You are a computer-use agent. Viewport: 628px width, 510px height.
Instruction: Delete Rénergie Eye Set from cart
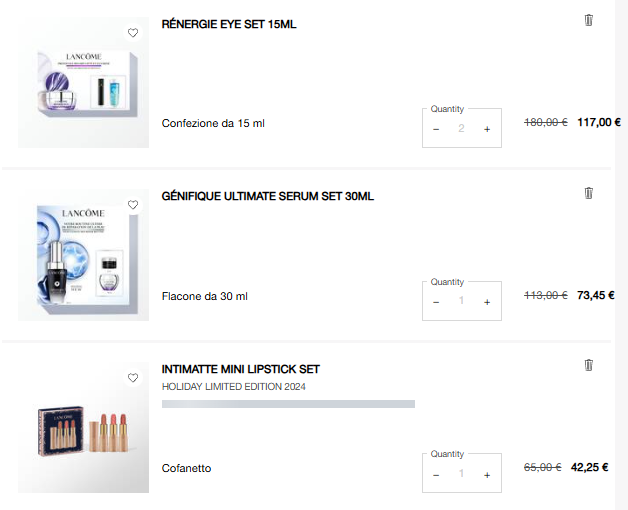pos(588,20)
